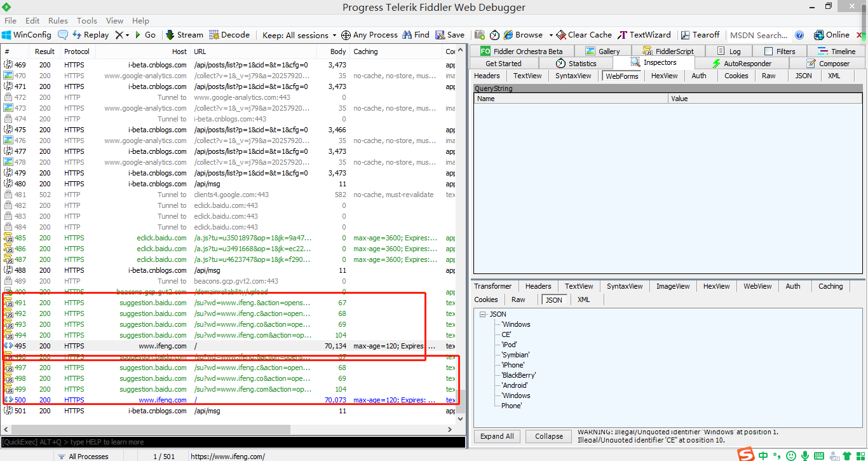Open Find sessions binoculars tool

[416, 35]
